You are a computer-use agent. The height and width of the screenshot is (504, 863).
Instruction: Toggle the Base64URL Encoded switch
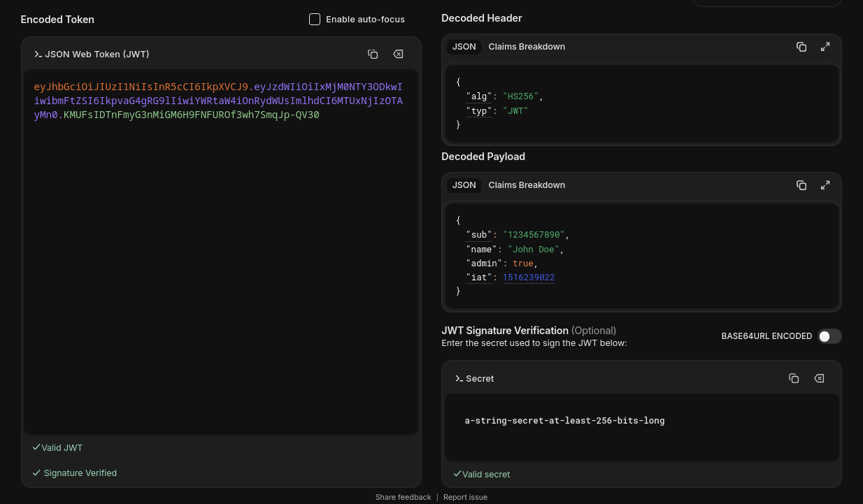coord(829,336)
